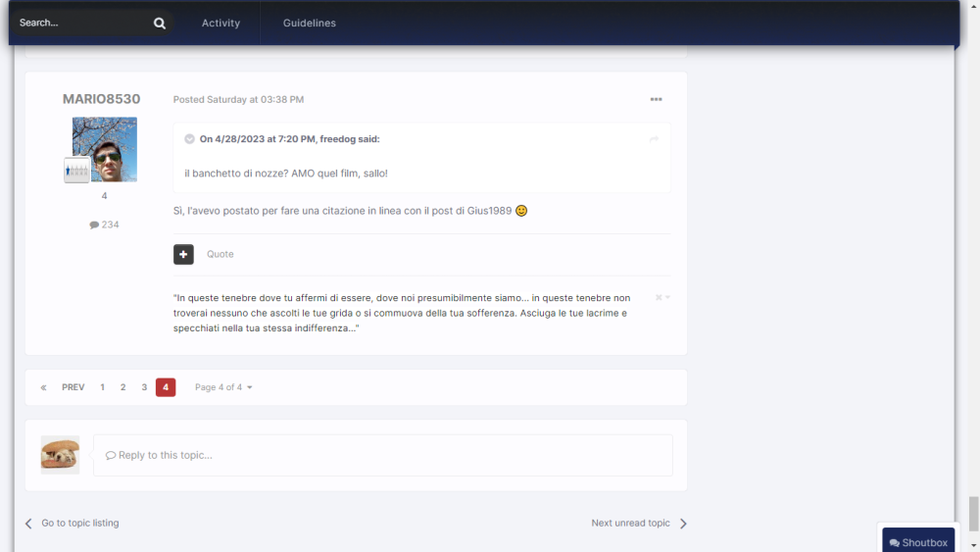Go to PREV page
980x552 pixels.
coord(73,387)
